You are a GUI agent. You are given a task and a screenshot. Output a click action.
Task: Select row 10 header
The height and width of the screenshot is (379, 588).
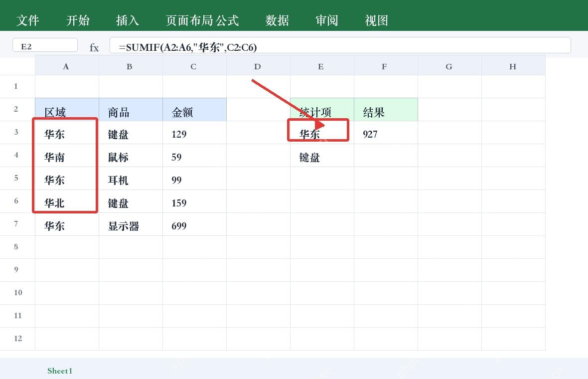coord(17,293)
